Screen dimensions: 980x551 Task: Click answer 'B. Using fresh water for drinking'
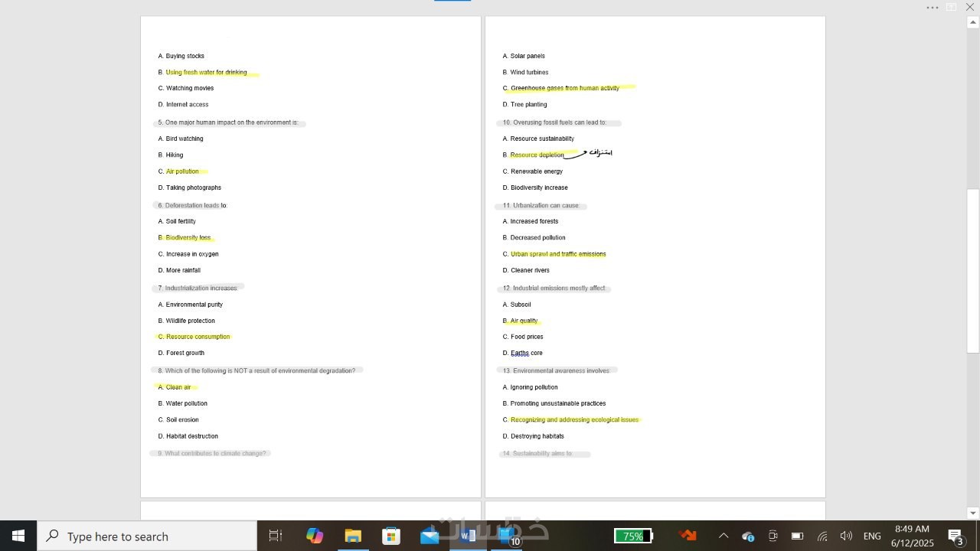pos(203,72)
